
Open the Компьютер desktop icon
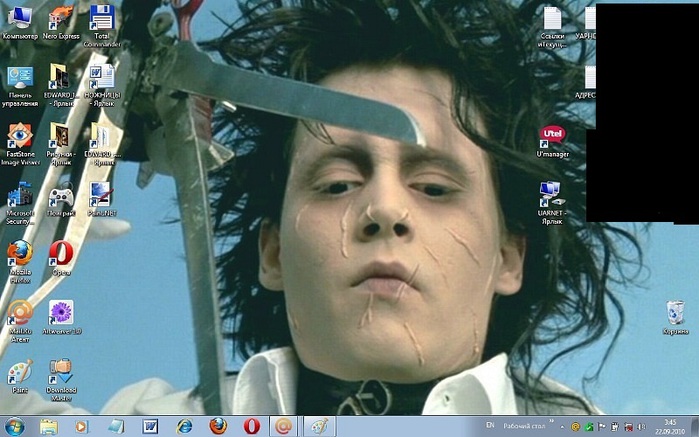click(x=20, y=22)
